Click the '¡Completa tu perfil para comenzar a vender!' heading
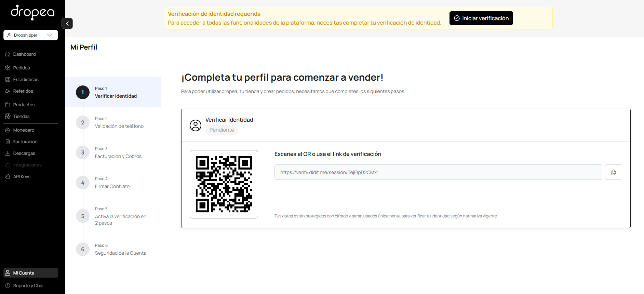 (x=282, y=77)
